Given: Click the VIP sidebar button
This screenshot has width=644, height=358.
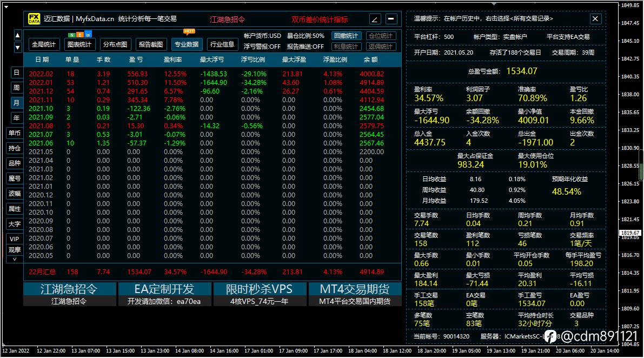Looking at the screenshot, I should [15, 239].
